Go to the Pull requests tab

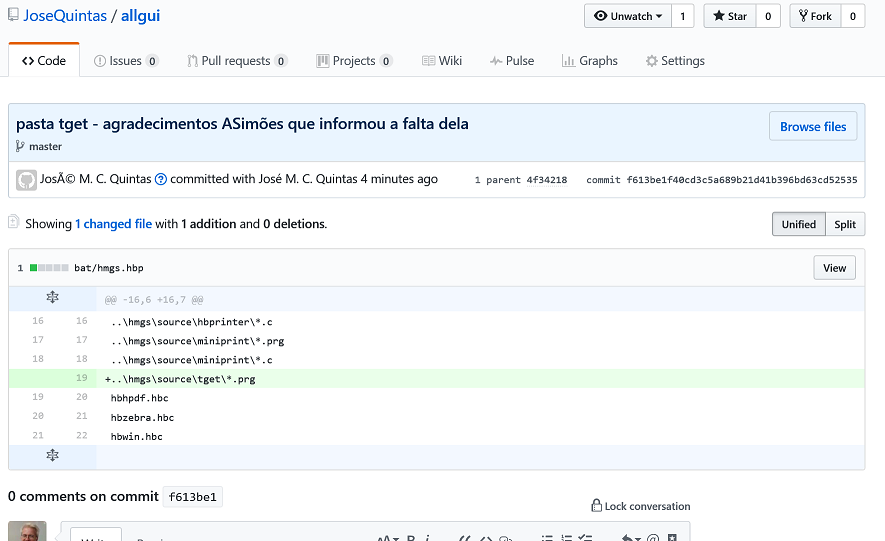[236, 61]
